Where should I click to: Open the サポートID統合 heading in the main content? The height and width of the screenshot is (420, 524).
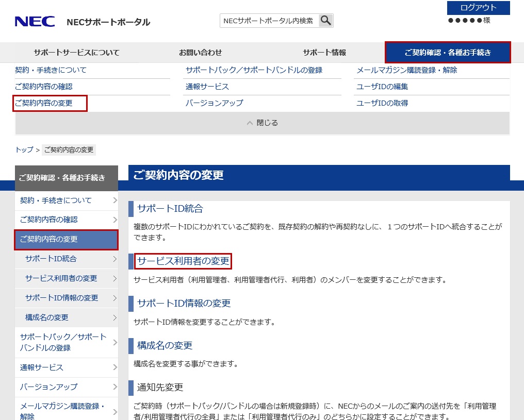(170, 209)
